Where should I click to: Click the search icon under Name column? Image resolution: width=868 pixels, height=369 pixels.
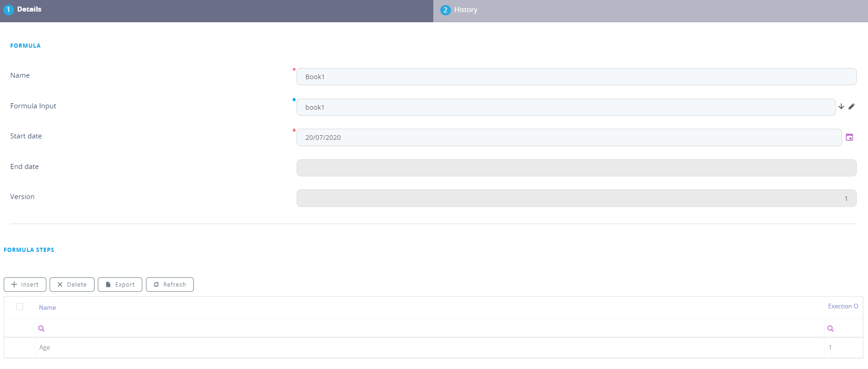pos(41,329)
